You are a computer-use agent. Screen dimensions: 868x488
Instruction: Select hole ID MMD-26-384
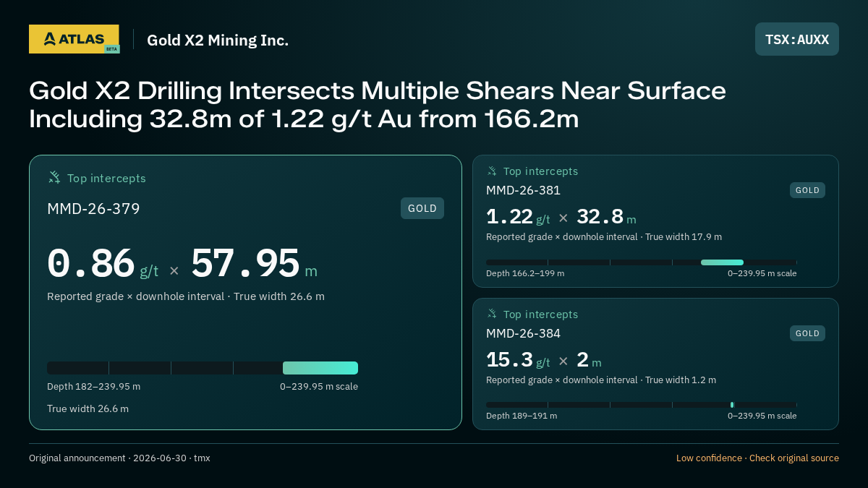click(523, 333)
